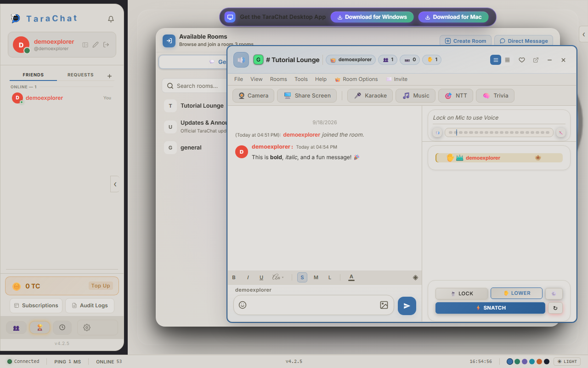This screenshot has height=368, width=588.
Task: Open the Invite menu item
Action: tap(397, 79)
